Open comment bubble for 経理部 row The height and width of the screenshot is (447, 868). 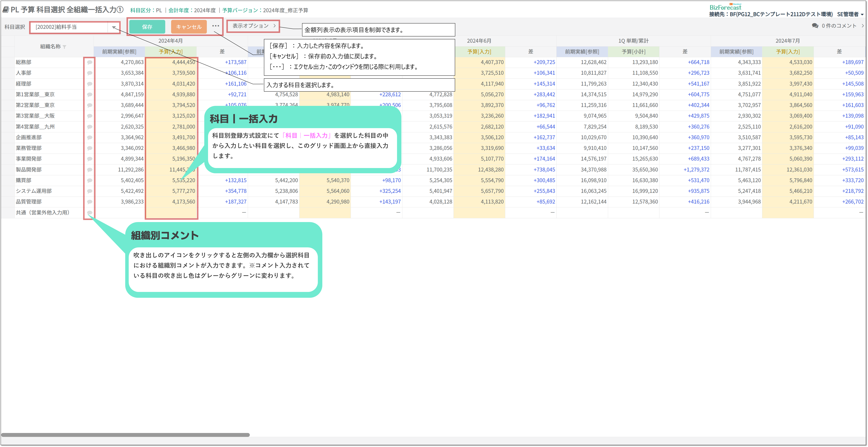[90, 84]
